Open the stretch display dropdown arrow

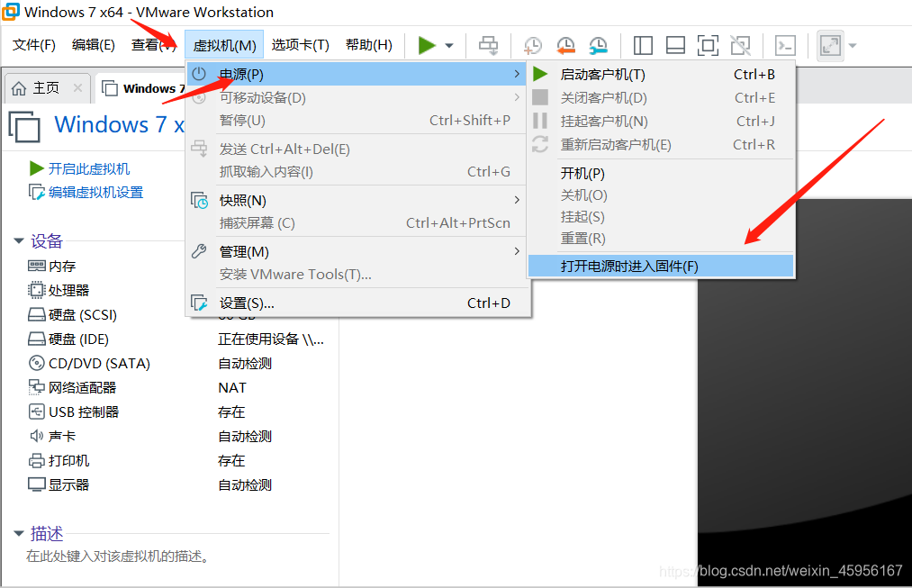pos(852,45)
